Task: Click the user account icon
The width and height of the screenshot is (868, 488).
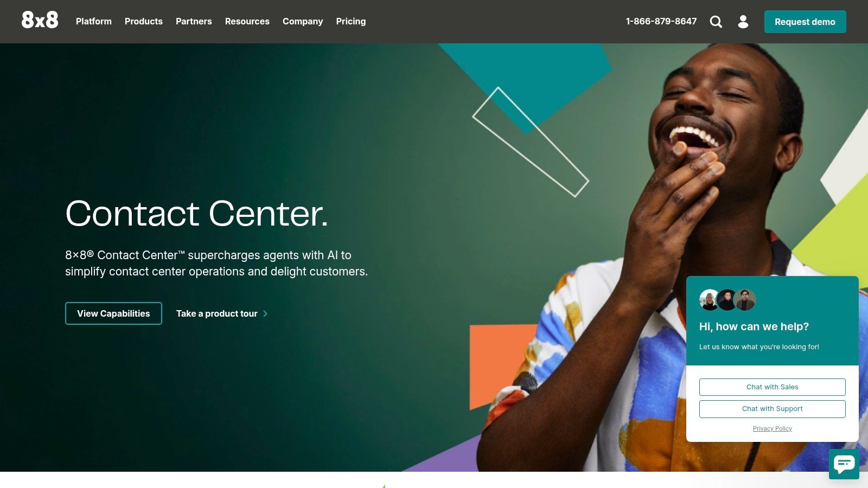Action: (x=743, y=22)
